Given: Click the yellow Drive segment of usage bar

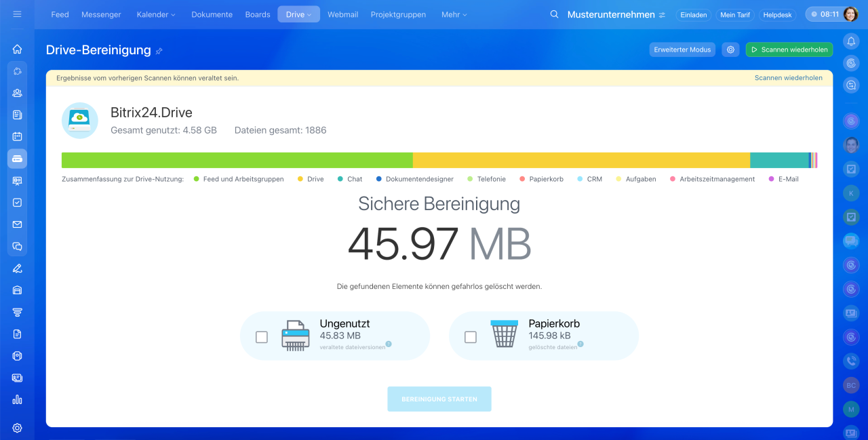Looking at the screenshot, I should 580,160.
